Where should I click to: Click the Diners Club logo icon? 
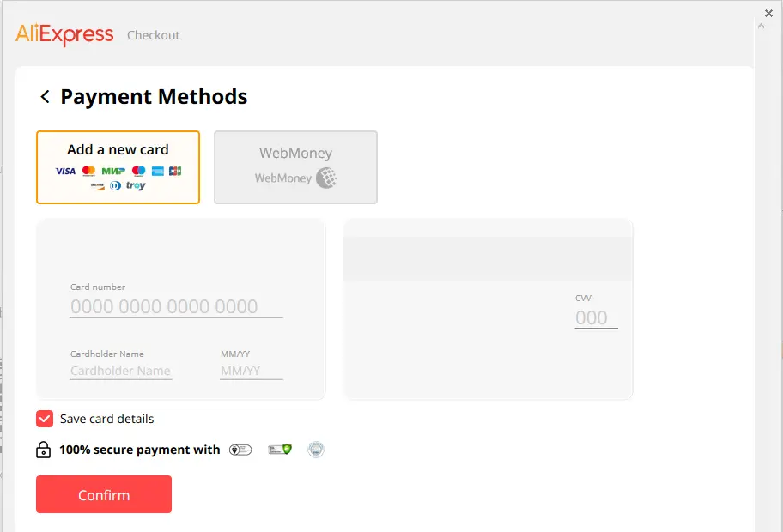click(x=115, y=186)
